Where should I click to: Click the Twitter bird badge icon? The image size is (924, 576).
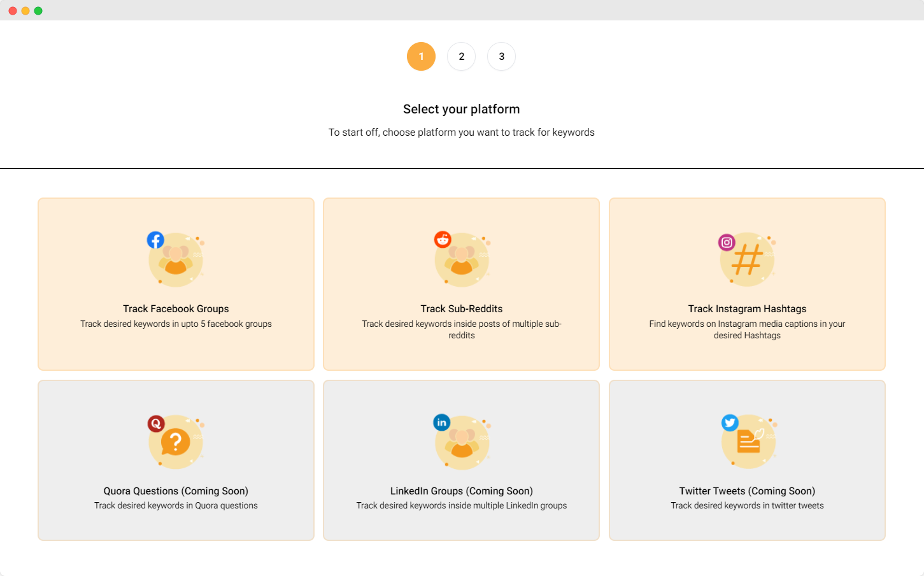pos(730,422)
